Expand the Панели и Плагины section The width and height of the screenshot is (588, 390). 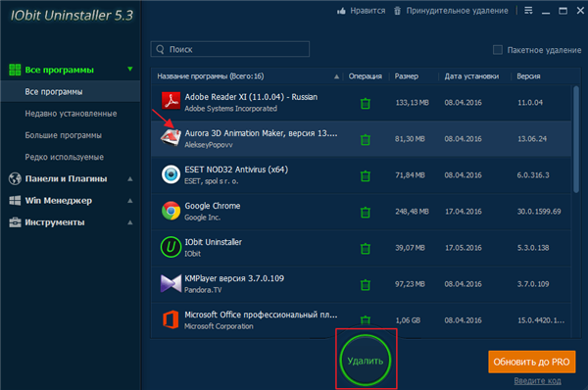pyautogui.click(x=130, y=179)
